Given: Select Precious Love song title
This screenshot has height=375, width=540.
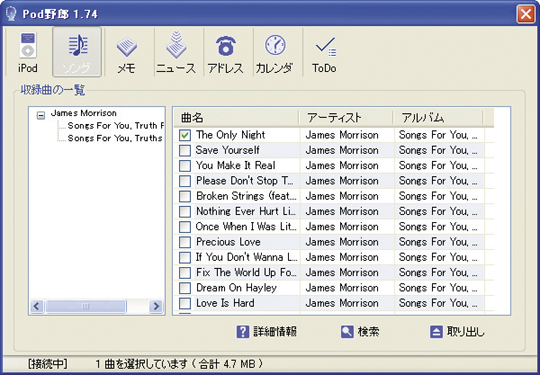Looking at the screenshot, I should (x=228, y=242).
